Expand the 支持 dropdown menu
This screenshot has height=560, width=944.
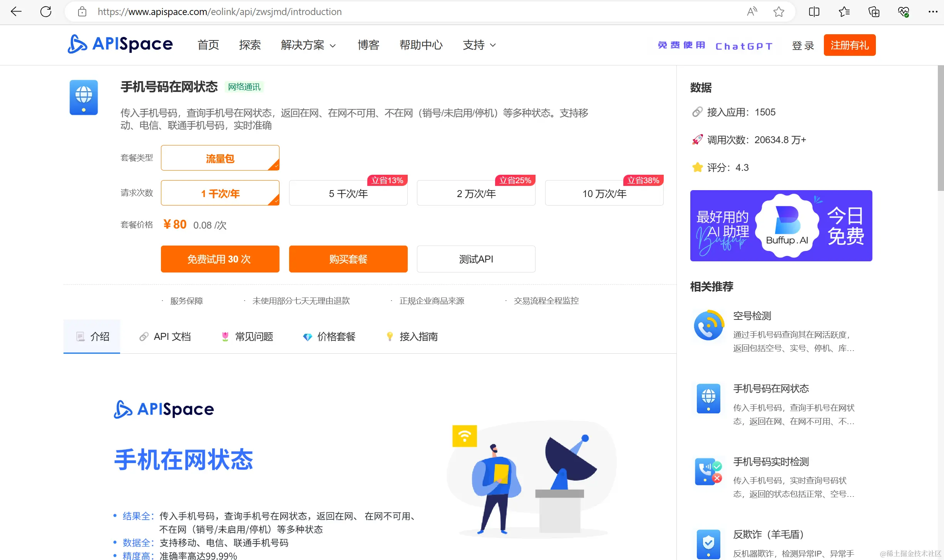pyautogui.click(x=479, y=45)
